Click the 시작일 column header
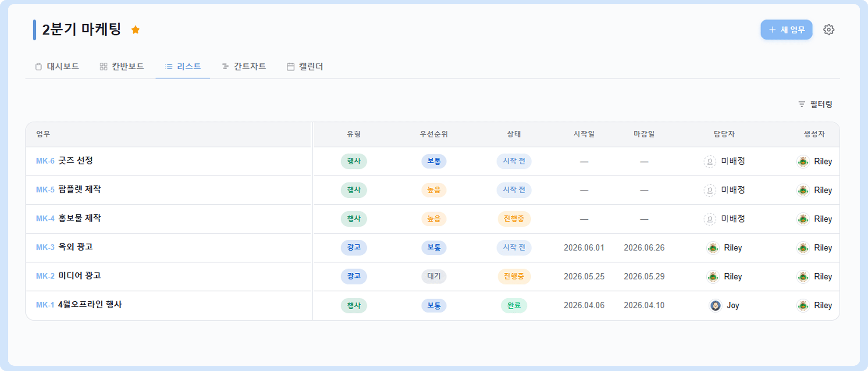Image resolution: width=868 pixels, height=371 pixels. pos(584,134)
